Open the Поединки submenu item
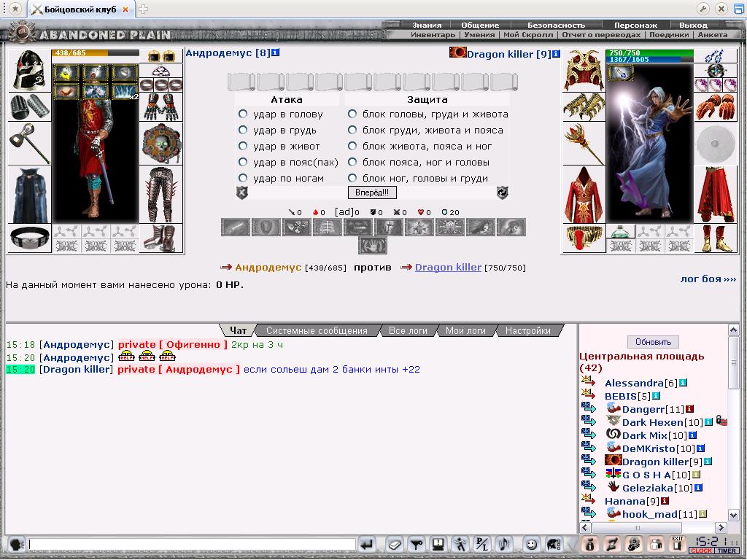The width and height of the screenshot is (747, 560). [669, 35]
